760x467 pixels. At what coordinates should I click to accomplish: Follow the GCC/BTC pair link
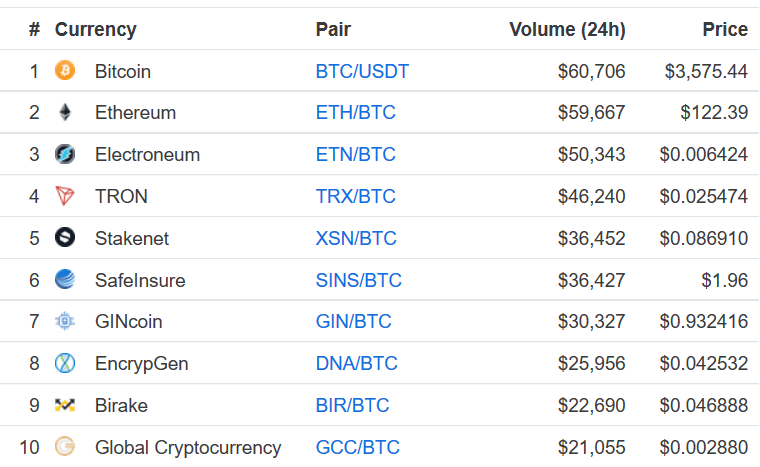point(358,447)
